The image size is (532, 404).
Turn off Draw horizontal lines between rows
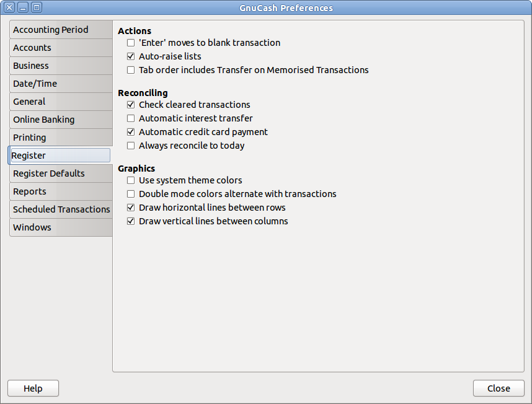[x=131, y=208]
